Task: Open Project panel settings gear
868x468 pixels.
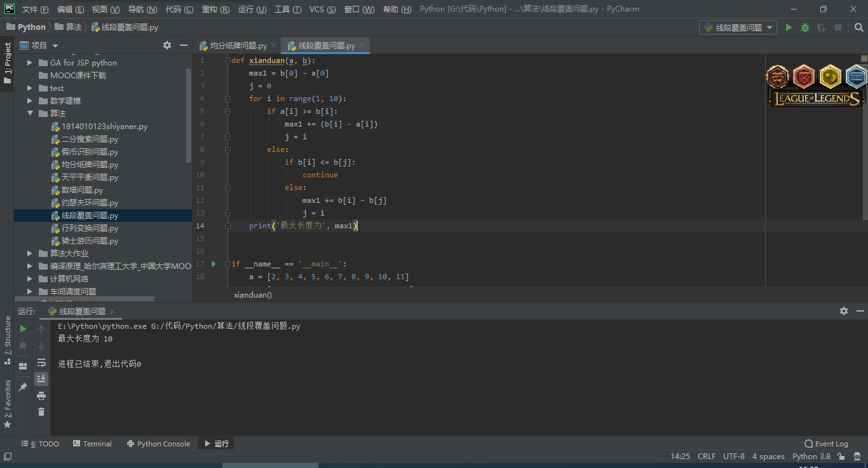Action: click(167, 45)
